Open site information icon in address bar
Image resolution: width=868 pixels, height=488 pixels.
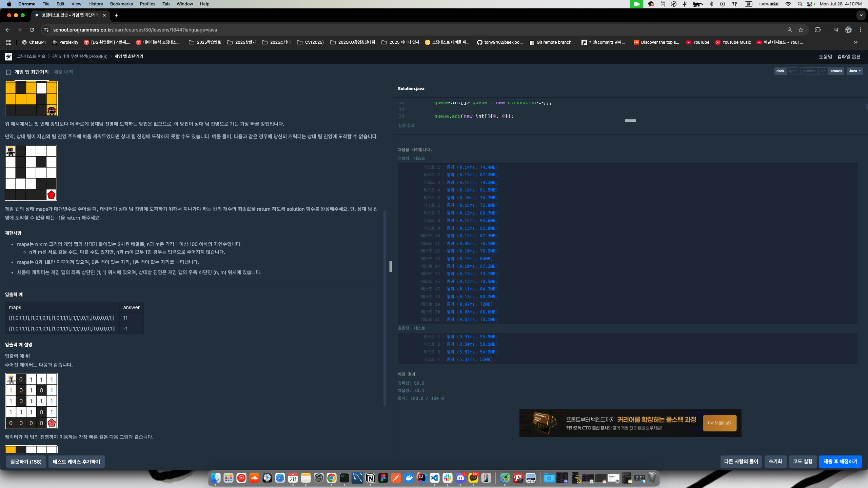click(x=46, y=30)
